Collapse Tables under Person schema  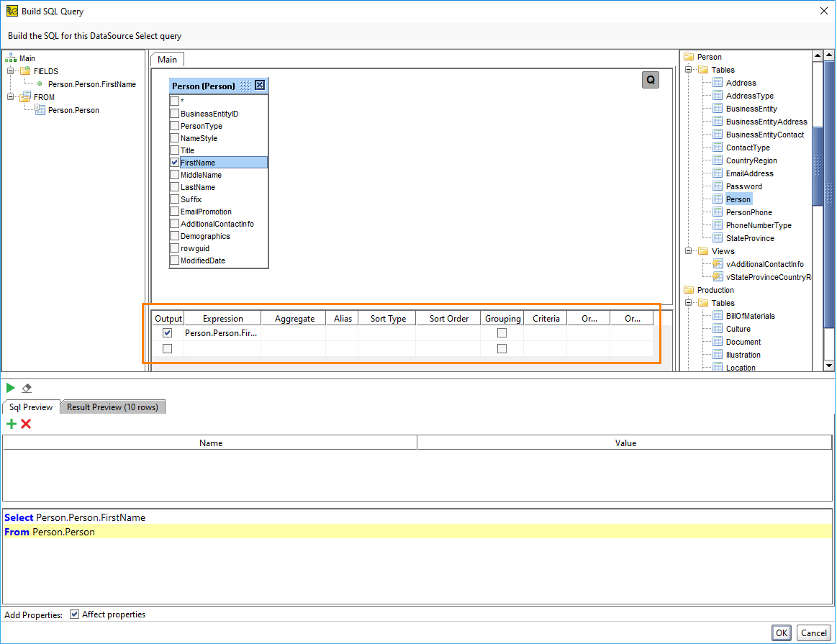689,69
